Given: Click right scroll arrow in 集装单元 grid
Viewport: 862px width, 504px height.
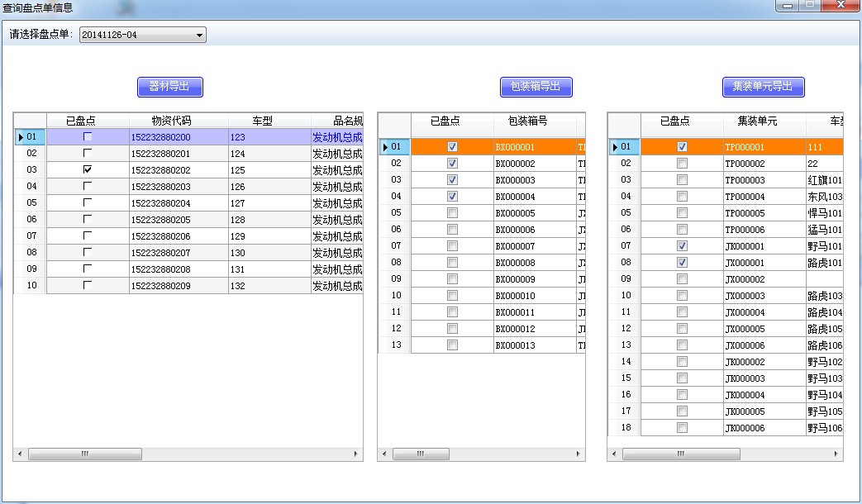Looking at the screenshot, I should (837, 454).
